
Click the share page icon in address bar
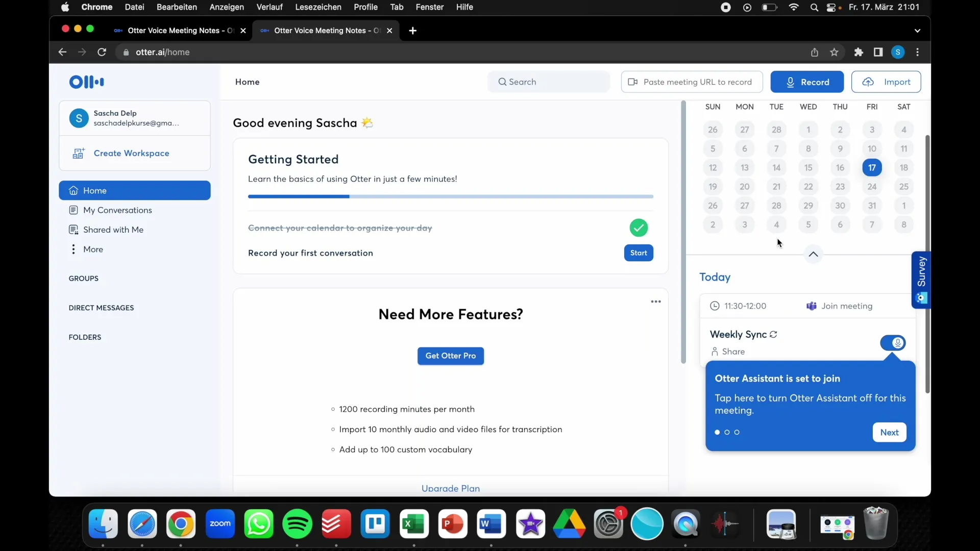click(815, 52)
